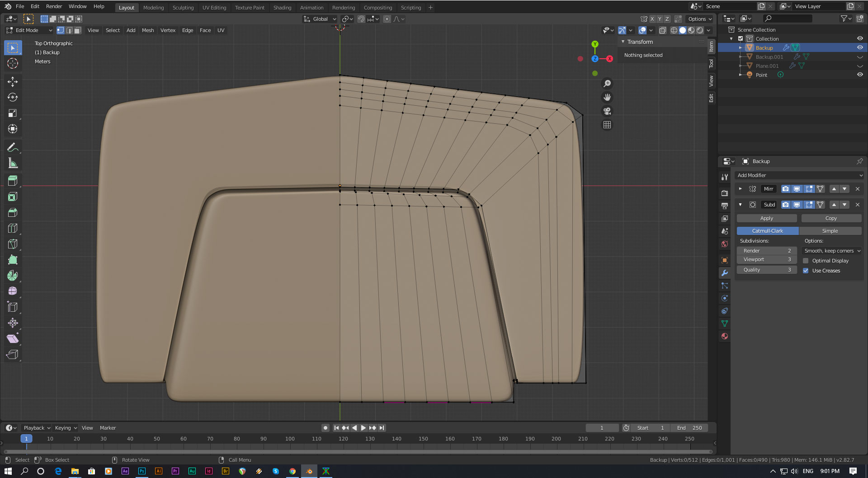Open the Global orientation dropdown

[x=320, y=19]
